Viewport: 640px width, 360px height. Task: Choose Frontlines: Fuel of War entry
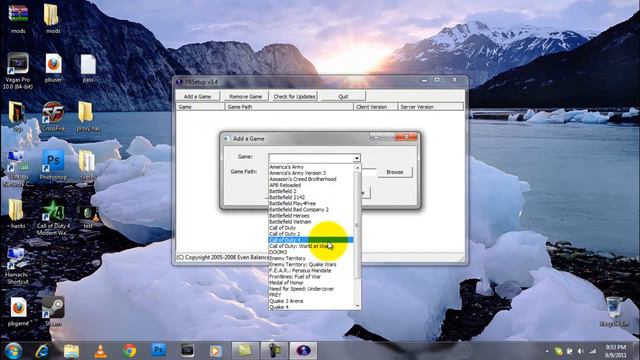(x=311, y=277)
